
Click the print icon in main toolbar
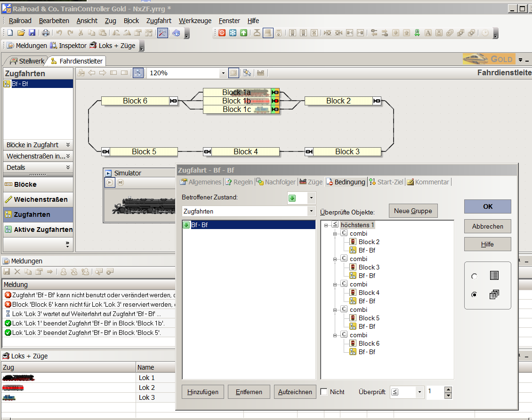coord(46,33)
